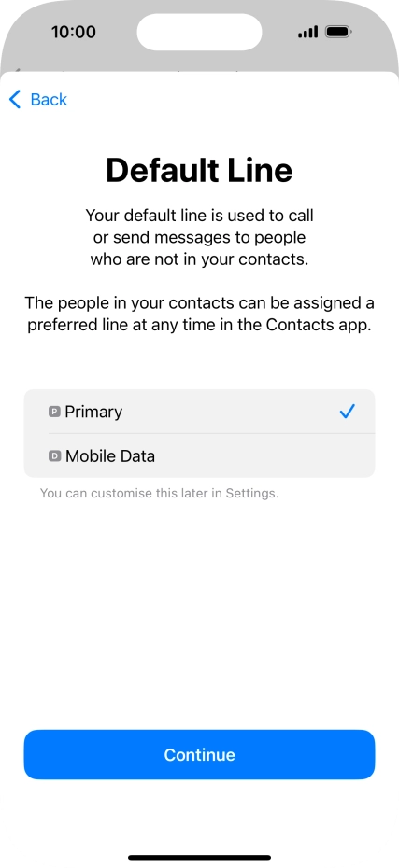Tap the default line description paragraph
The height and width of the screenshot is (868, 399).
click(200, 237)
